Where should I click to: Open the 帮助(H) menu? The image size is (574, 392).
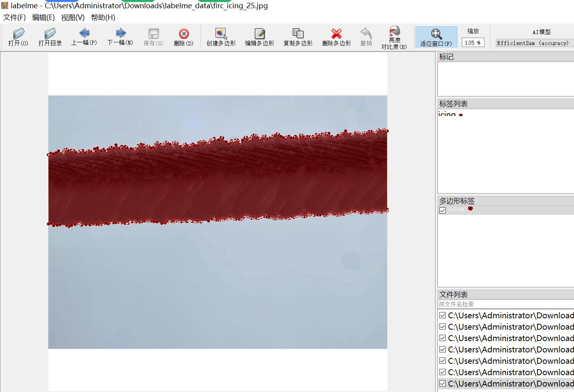point(103,18)
